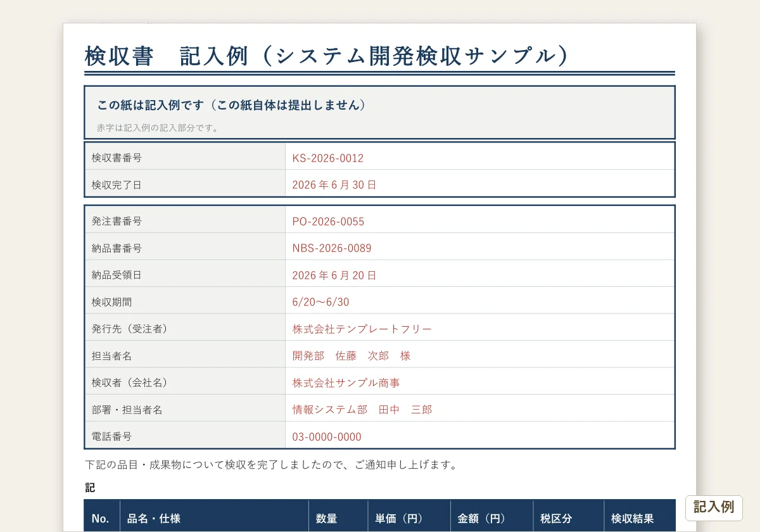This screenshot has width=760, height=532.
Task: Click the label 納品受領日
Action: point(117,275)
